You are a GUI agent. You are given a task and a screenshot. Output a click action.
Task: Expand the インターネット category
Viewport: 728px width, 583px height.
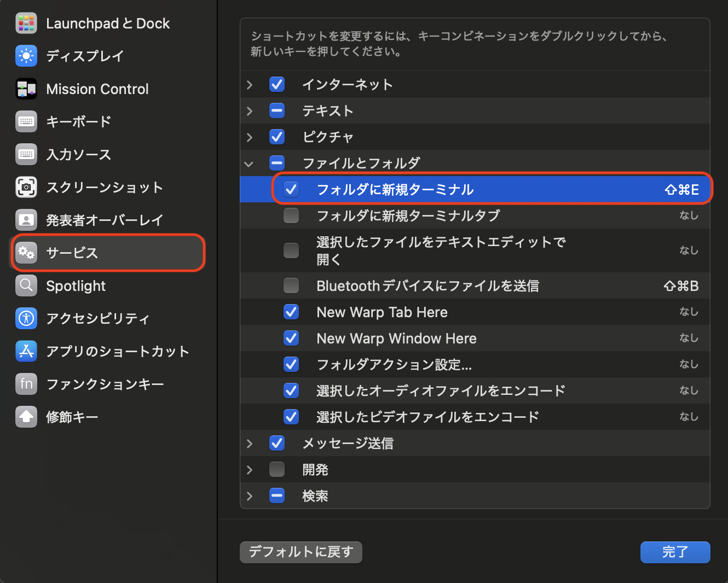pyautogui.click(x=250, y=84)
